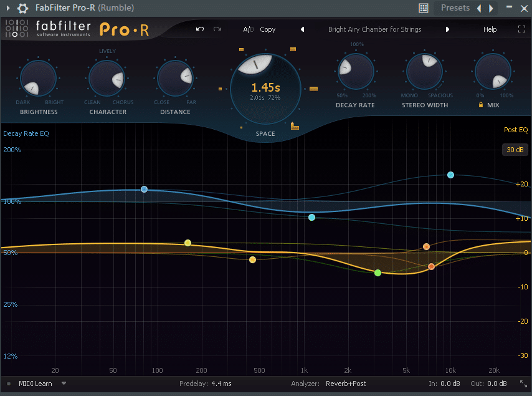Open the 30 dB display range dropdown
The height and width of the screenshot is (396, 532).
click(x=515, y=150)
